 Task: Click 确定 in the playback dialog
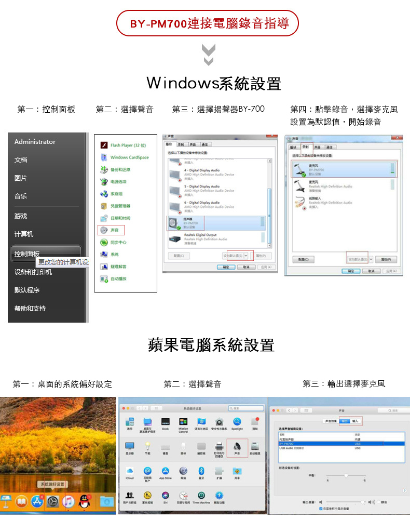(226, 267)
